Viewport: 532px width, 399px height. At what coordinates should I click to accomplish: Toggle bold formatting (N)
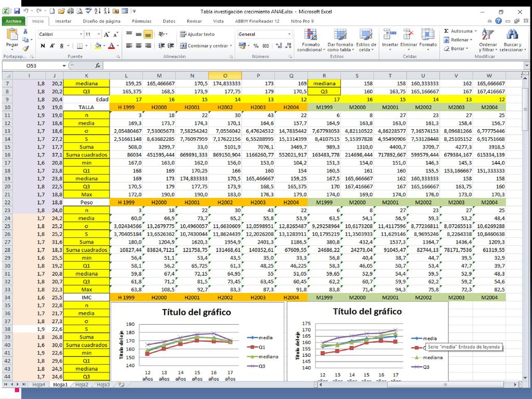43,46
